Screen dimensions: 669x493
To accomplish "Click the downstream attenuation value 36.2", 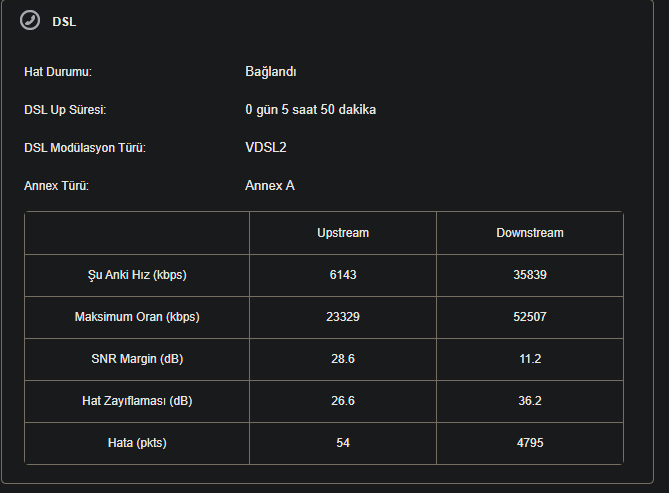I will pyautogui.click(x=530, y=401).
